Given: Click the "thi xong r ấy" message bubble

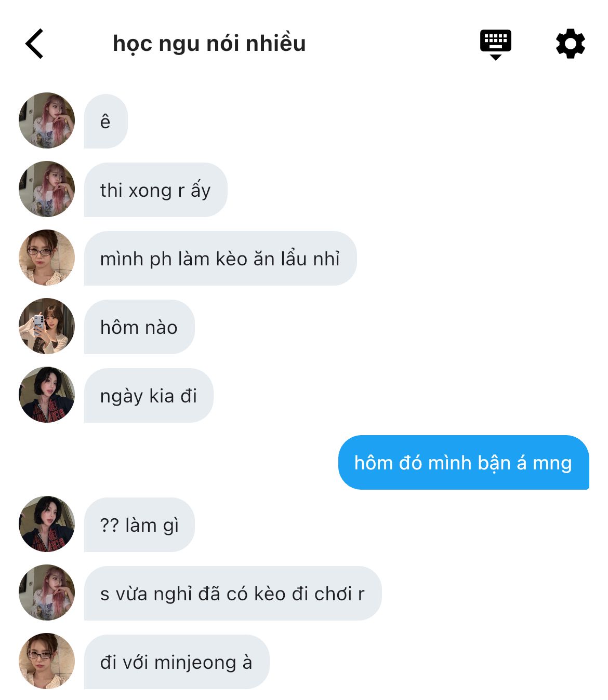Looking at the screenshot, I should tap(155, 190).
